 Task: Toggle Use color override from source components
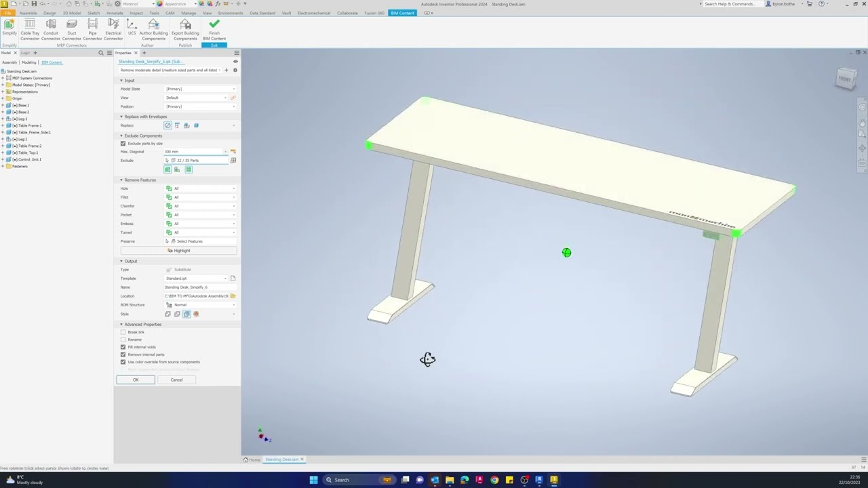click(x=123, y=362)
